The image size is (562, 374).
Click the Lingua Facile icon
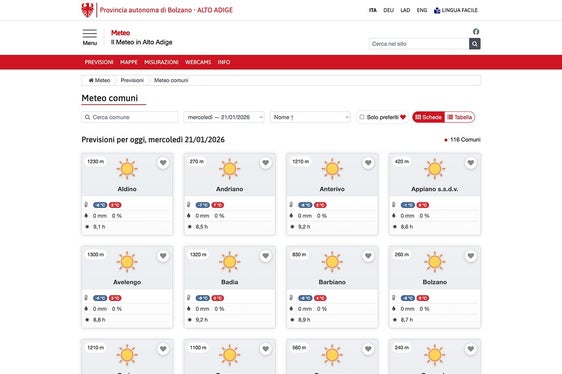click(x=437, y=10)
